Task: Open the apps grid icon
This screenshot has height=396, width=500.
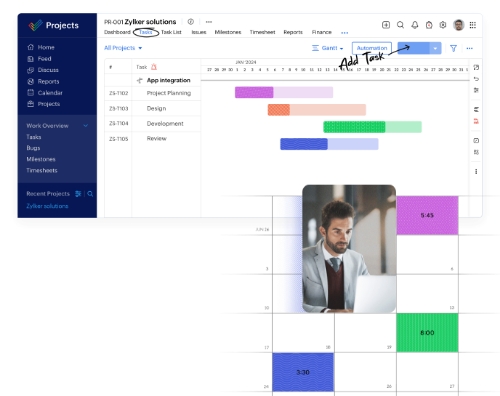Action: coord(473,25)
